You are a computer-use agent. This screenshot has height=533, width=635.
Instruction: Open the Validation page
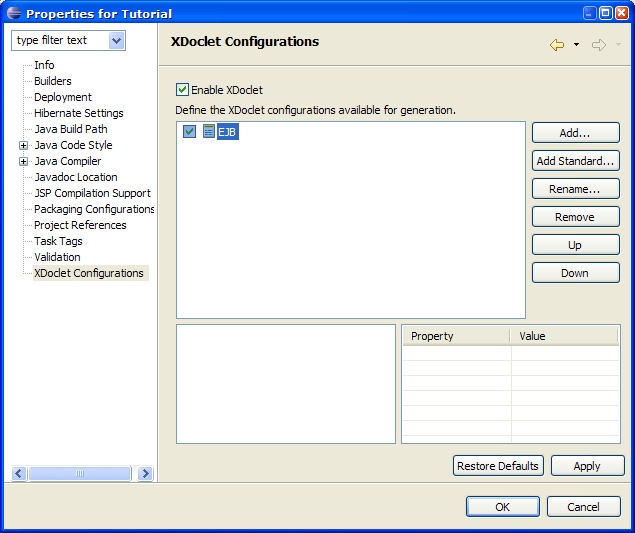57,257
